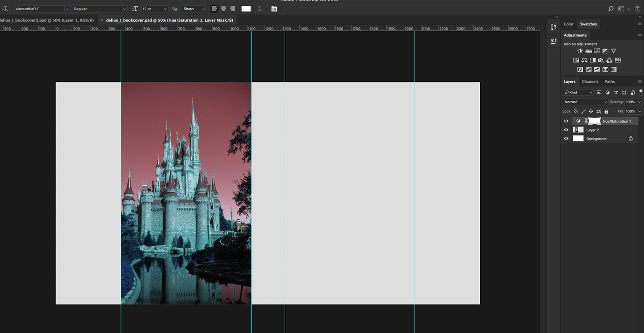Switch to the Paths tab
The height and width of the screenshot is (333, 644).
tap(610, 82)
